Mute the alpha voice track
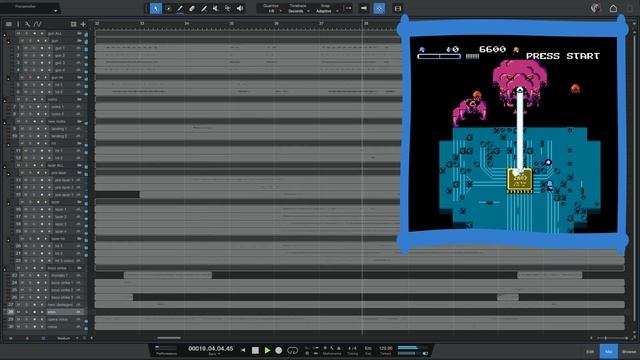 18,320
